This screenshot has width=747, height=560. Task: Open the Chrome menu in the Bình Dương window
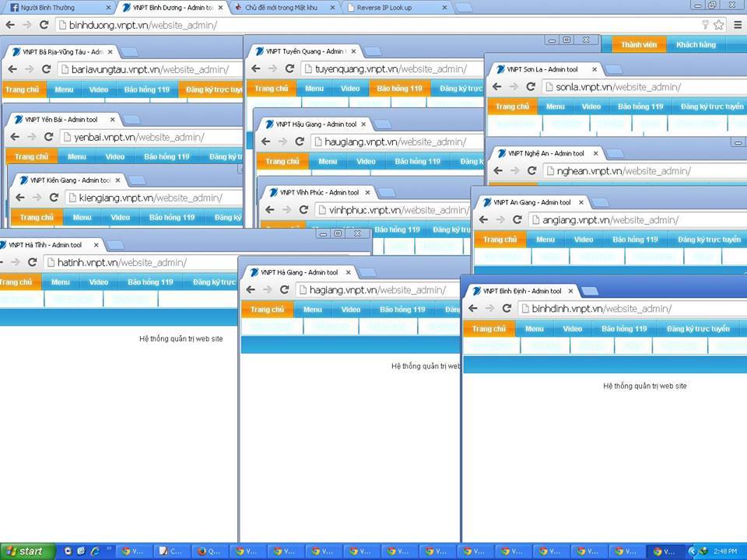coord(738,25)
